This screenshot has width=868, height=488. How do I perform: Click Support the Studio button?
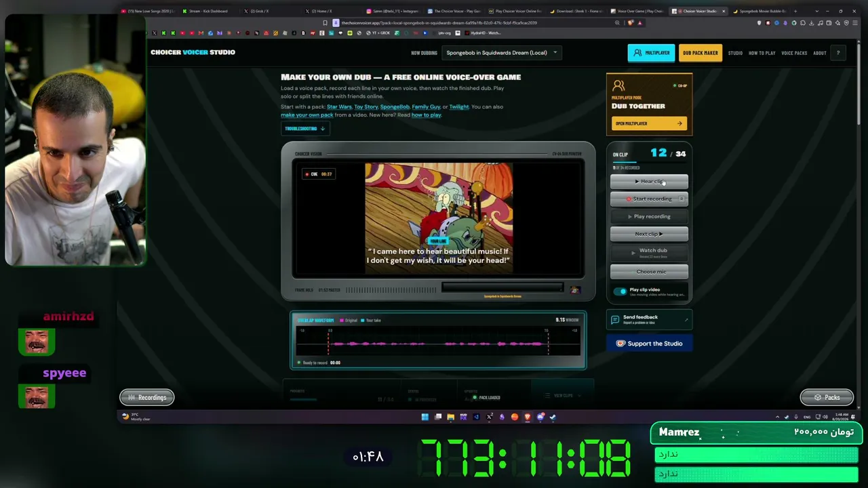click(x=649, y=344)
